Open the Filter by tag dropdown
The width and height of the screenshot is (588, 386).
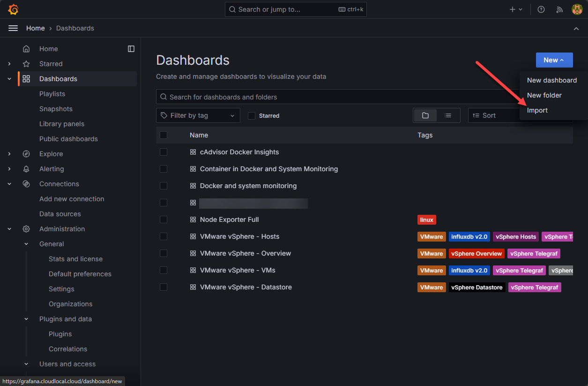pos(198,115)
